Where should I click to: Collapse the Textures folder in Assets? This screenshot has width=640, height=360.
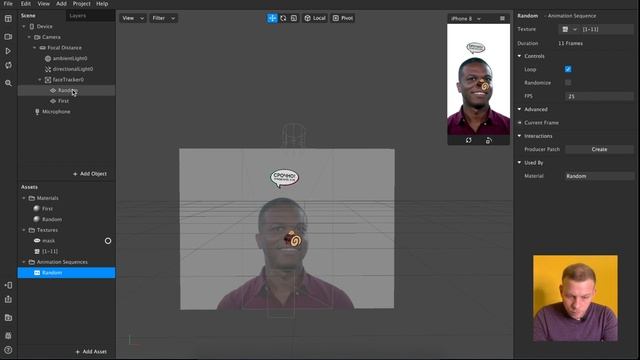tap(24, 230)
